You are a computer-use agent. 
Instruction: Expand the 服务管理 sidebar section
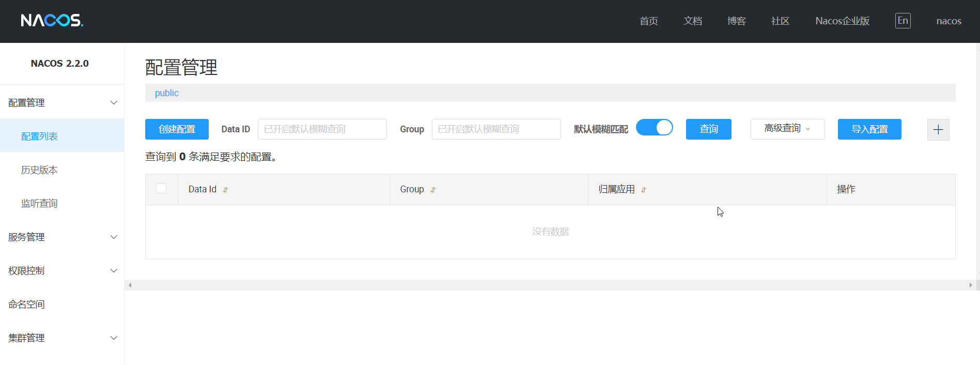coord(62,237)
